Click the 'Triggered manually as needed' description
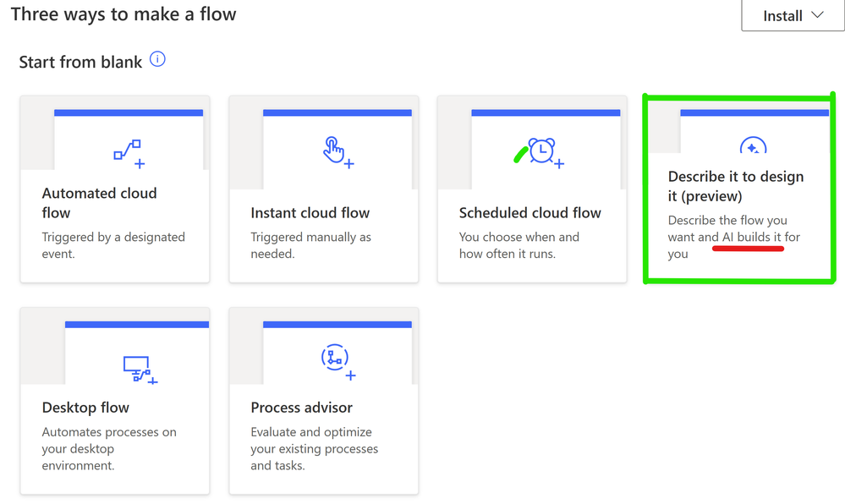This screenshot has width=845, height=504. pyautogui.click(x=311, y=245)
